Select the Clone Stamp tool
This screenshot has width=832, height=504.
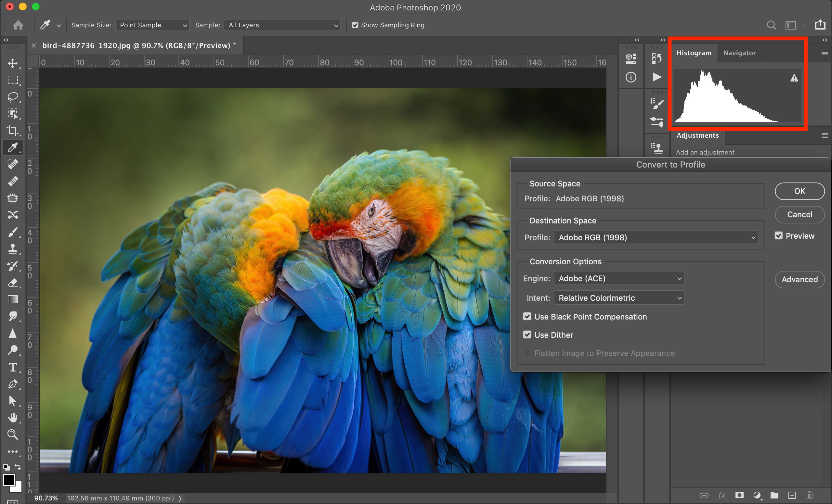13,249
